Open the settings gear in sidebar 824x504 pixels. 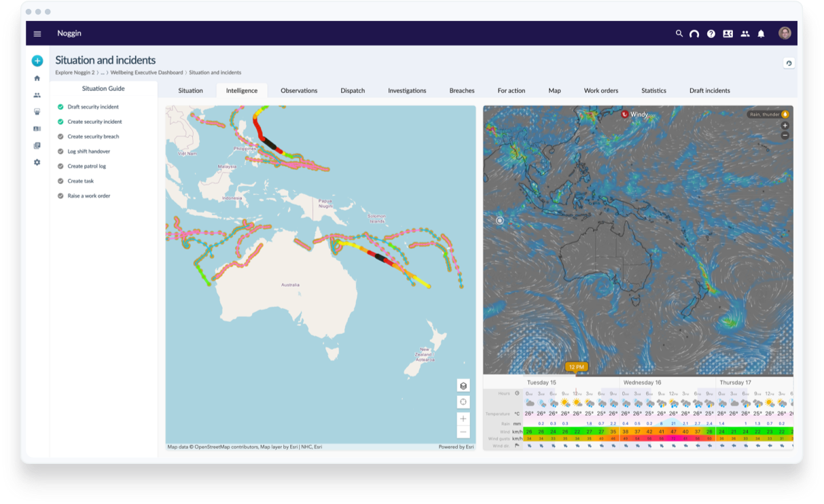(x=37, y=162)
